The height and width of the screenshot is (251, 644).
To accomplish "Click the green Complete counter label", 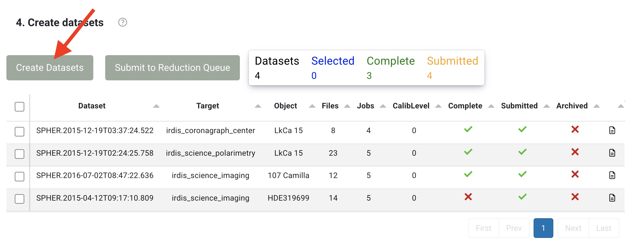I will (x=391, y=61).
